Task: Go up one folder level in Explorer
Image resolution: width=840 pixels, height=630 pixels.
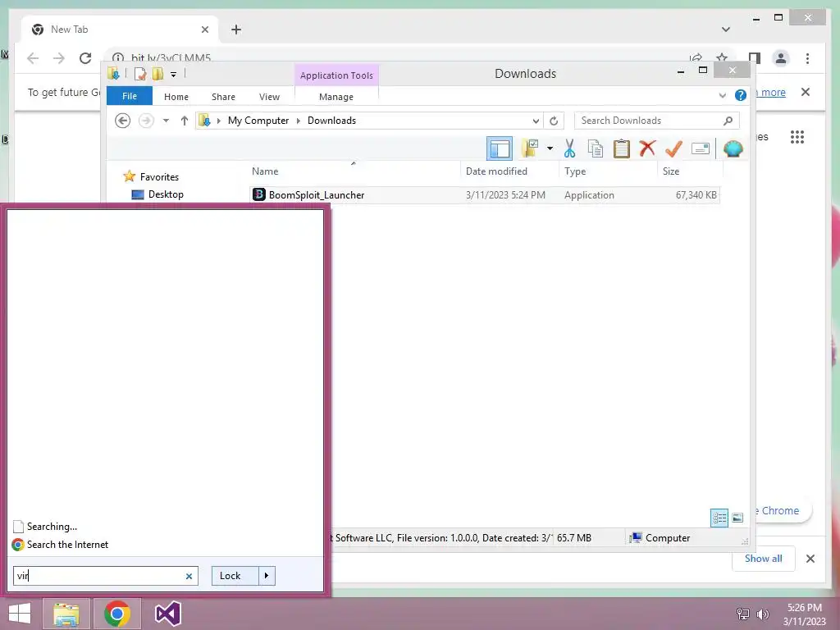Action: 185,121
